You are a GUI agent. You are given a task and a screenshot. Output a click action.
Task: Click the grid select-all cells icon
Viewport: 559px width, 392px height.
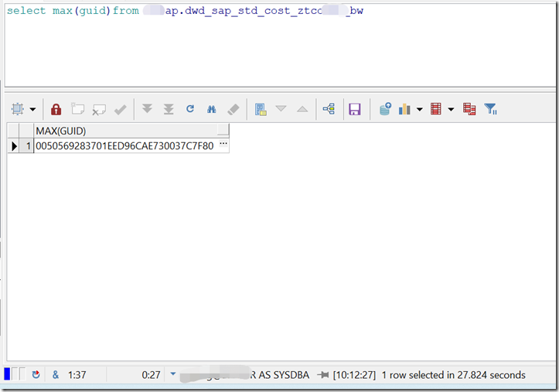[18, 109]
